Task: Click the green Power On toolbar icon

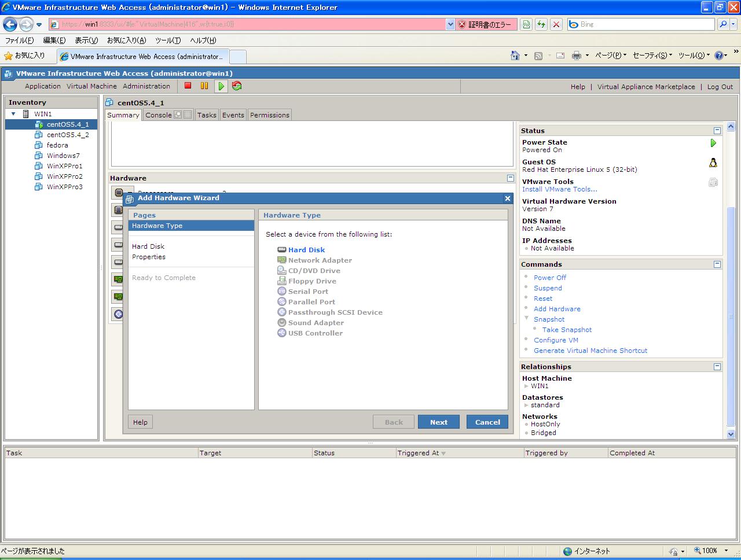Action: pyautogui.click(x=221, y=86)
